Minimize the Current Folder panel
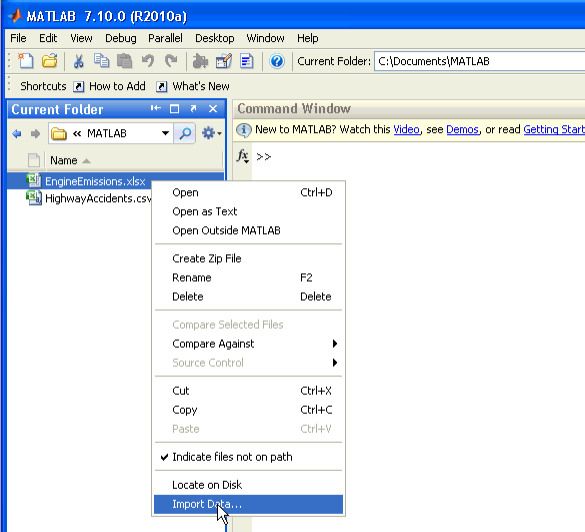This screenshot has width=585, height=532. (156, 109)
